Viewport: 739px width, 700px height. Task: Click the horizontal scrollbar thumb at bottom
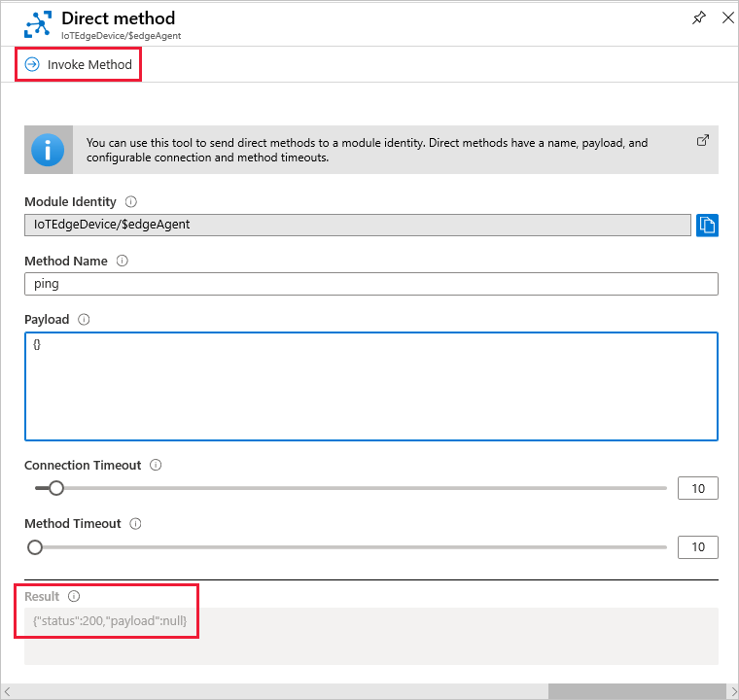tap(638, 691)
